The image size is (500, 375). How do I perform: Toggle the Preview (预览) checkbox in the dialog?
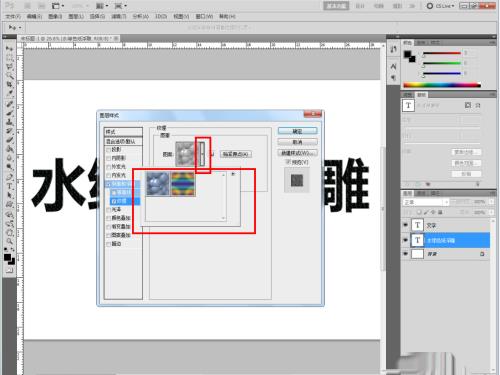[288, 162]
